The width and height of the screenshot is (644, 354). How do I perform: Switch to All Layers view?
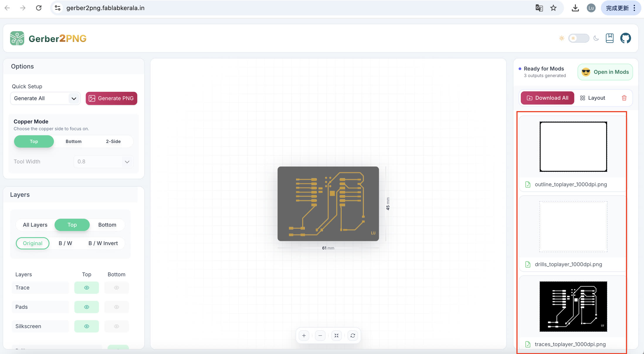click(35, 225)
